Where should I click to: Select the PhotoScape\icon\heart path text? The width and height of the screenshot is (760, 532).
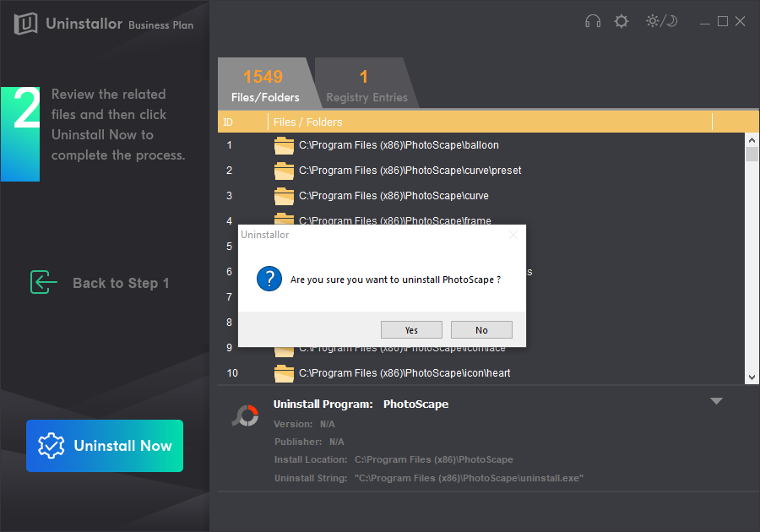point(404,372)
